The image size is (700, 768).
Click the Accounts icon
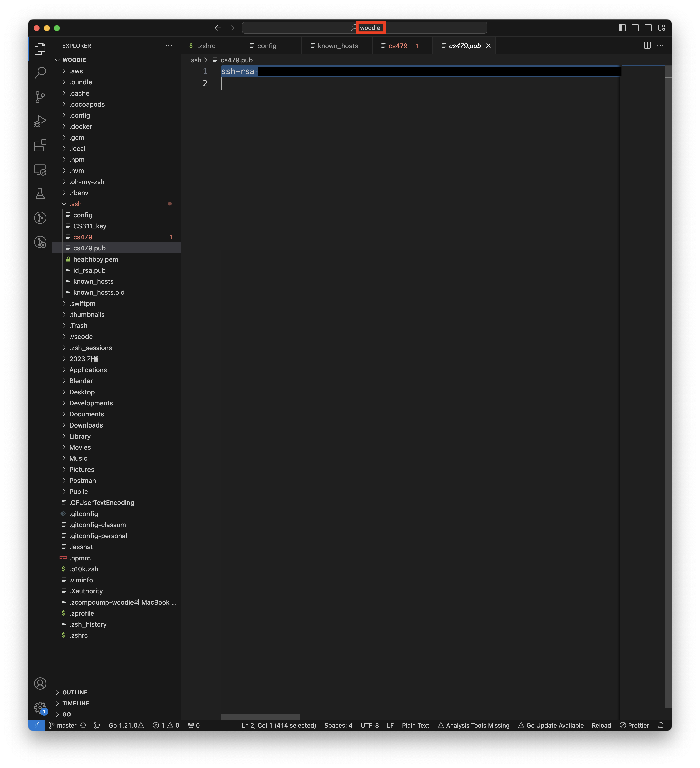[40, 684]
